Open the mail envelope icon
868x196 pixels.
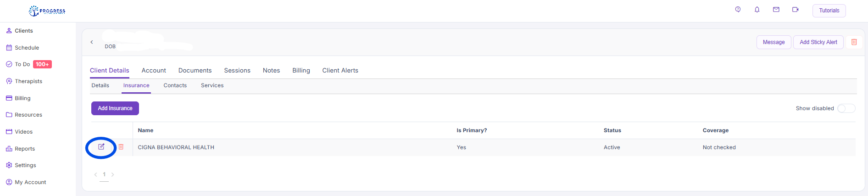(776, 10)
